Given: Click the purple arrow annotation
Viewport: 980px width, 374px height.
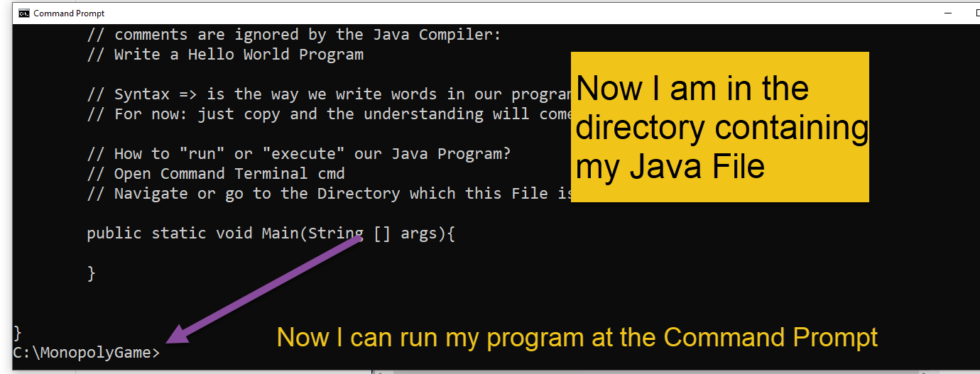Looking at the screenshot, I should pos(266,290).
